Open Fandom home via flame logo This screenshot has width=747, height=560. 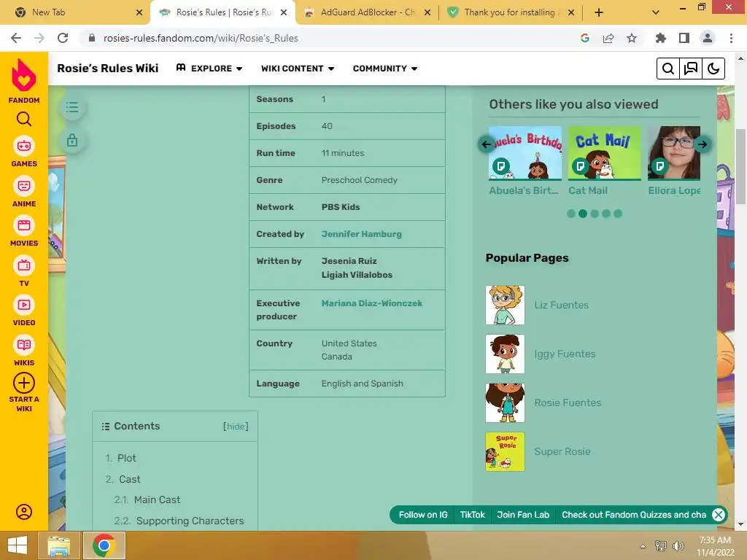coord(24,75)
